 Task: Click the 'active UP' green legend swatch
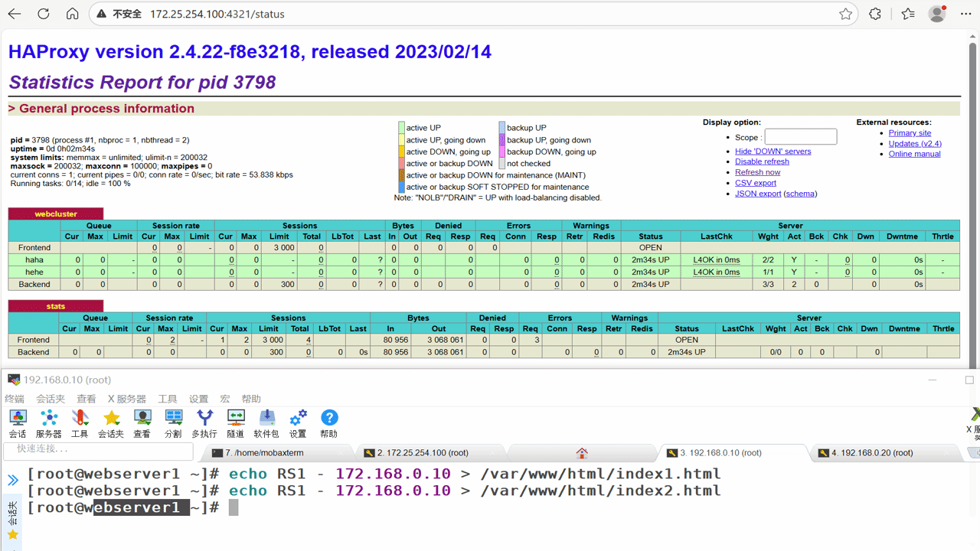point(401,128)
